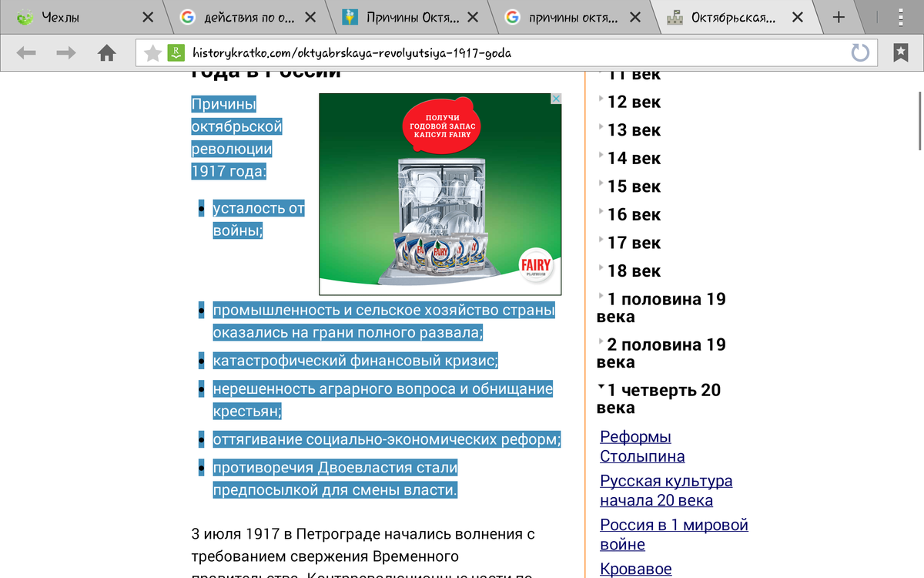Open the bookmarks list icon
Image resolution: width=924 pixels, height=578 pixels.
point(900,52)
